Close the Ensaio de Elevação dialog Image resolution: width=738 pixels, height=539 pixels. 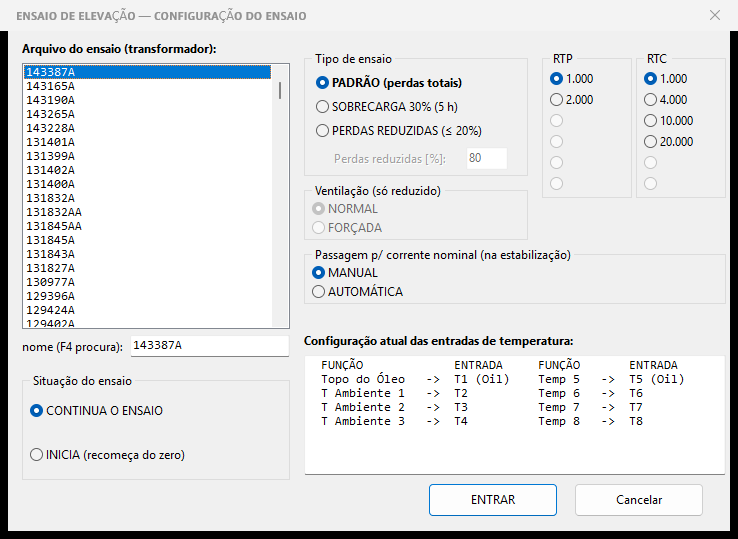pyautogui.click(x=714, y=16)
